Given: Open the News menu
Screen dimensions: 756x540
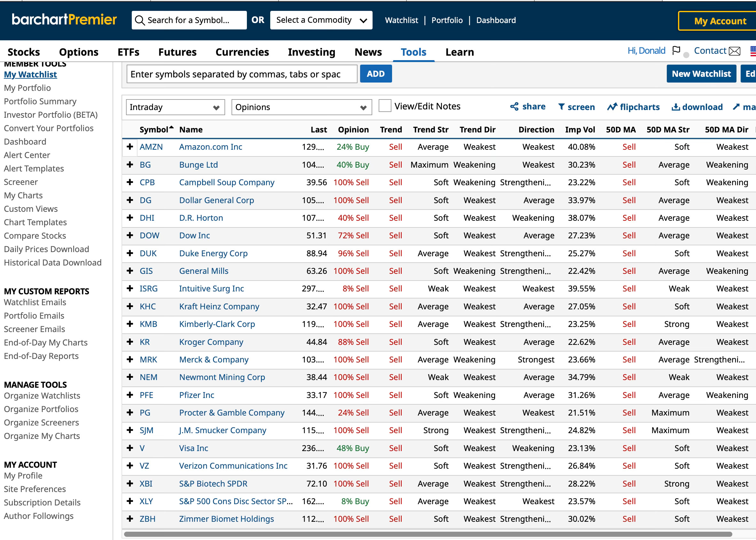Looking at the screenshot, I should point(368,52).
